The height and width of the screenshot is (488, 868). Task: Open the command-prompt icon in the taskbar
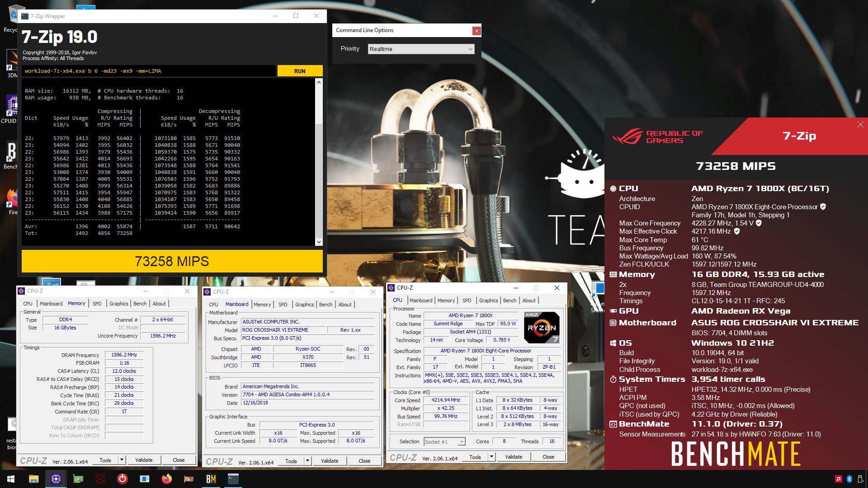233,479
